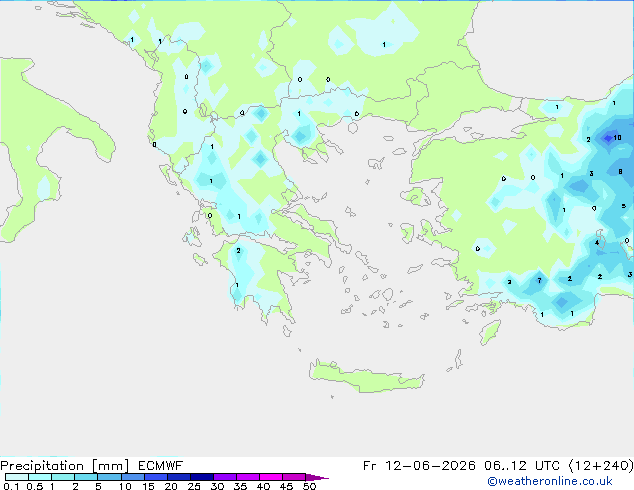Choose the 20–25 mm legend color swatch
This screenshot has width=634, height=490.
click(179, 477)
